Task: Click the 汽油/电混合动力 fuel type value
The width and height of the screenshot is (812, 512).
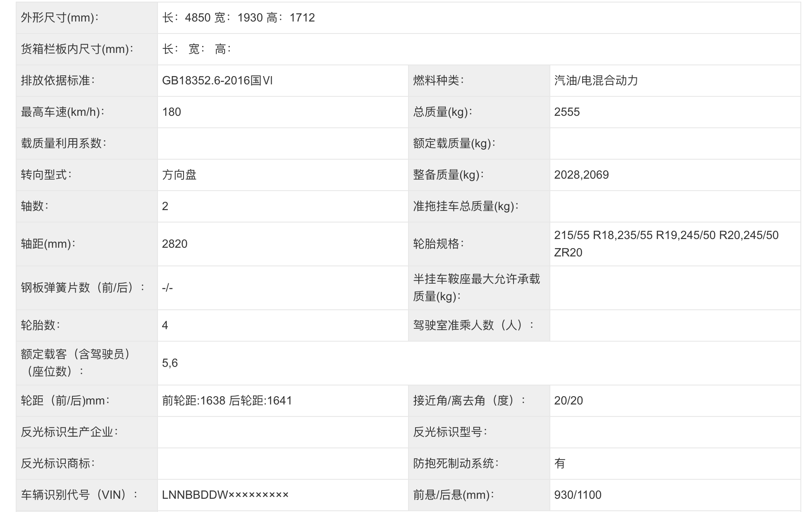Action: point(596,81)
